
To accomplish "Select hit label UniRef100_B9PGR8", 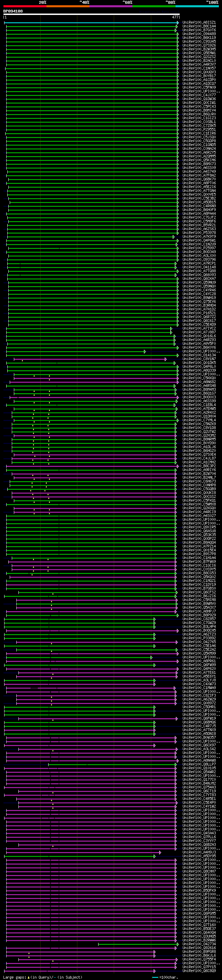I will 199,951.
